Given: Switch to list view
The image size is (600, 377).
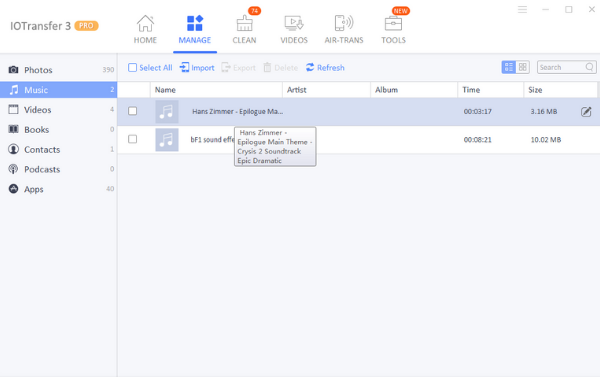Looking at the screenshot, I should [509, 67].
